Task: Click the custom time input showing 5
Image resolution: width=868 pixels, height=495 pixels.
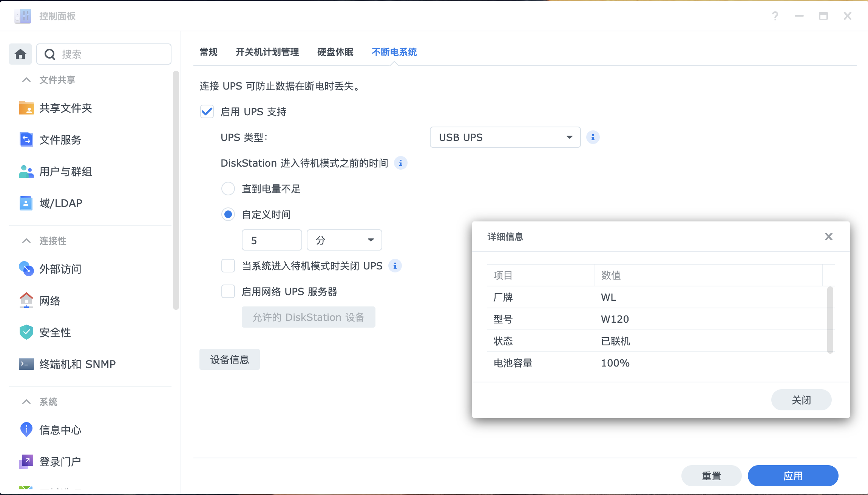Action: 272,240
